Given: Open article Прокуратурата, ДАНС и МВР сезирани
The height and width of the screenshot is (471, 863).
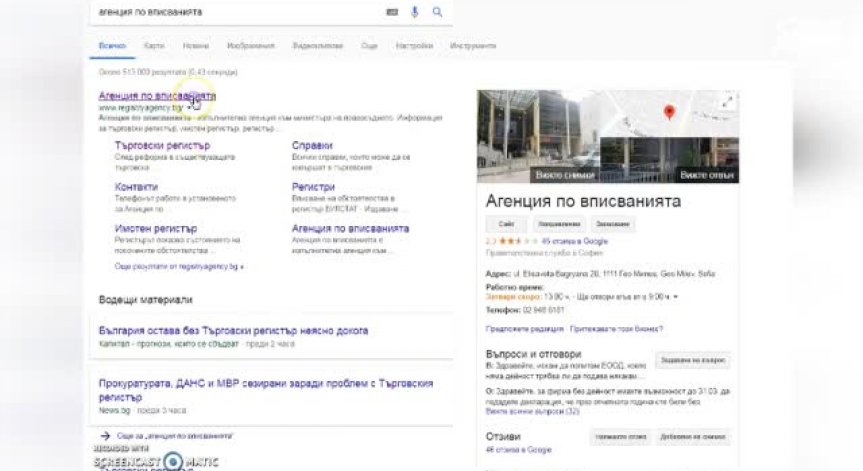Looking at the screenshot, I should click(x=266, y=390).
